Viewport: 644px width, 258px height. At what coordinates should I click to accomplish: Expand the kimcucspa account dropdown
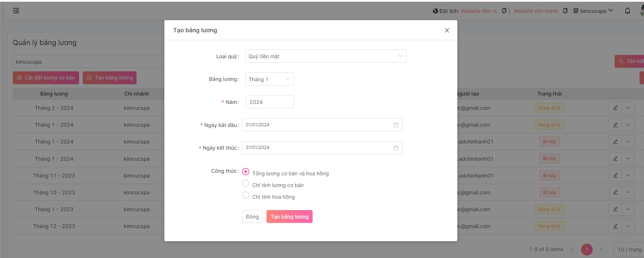pyautogui.click(x=593, y=11)
